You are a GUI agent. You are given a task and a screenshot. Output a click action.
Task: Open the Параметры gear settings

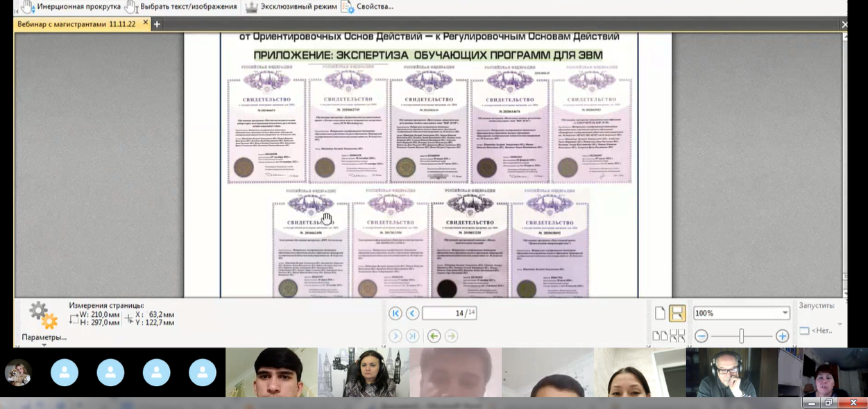point(44,315)
